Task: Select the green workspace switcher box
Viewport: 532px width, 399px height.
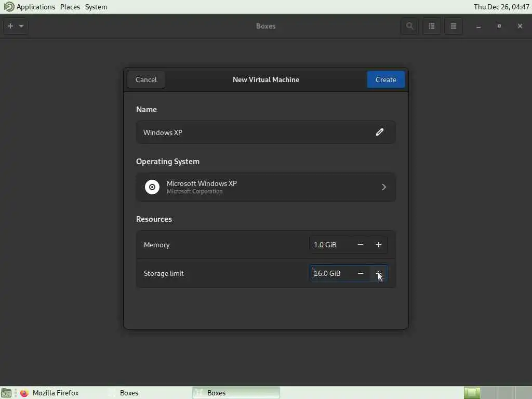Action: click(472, 393)
